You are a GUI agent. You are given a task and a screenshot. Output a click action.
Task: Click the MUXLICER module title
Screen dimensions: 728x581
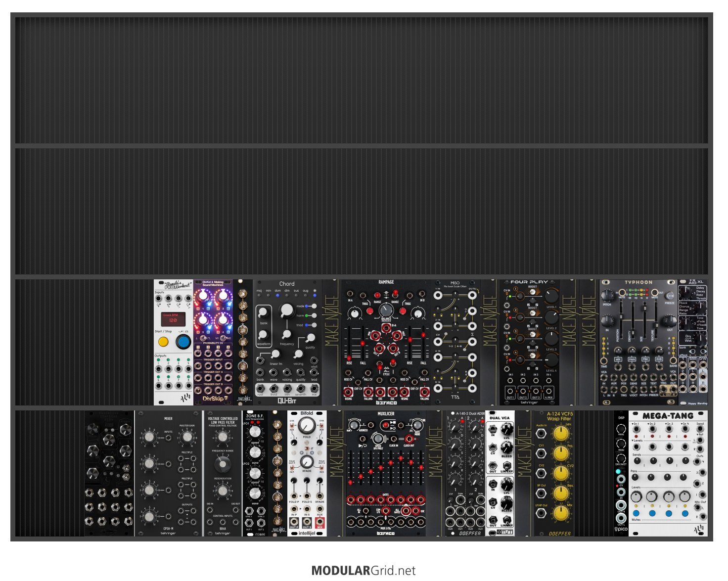pos(386,414)
